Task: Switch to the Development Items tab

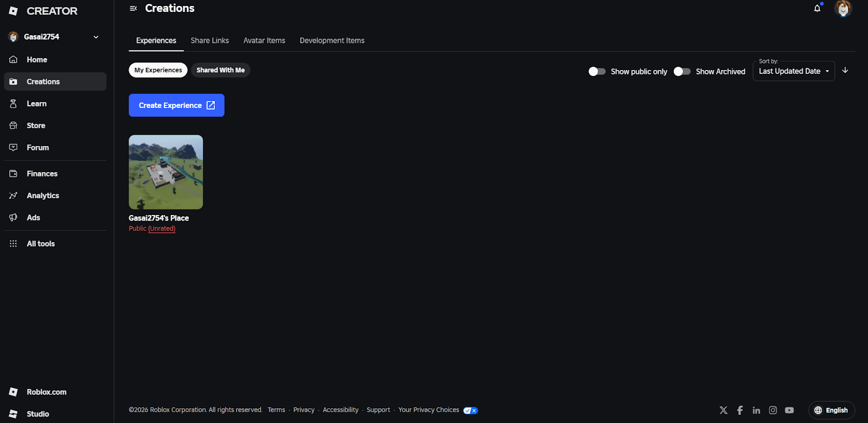Action: (x=332, y=41)
